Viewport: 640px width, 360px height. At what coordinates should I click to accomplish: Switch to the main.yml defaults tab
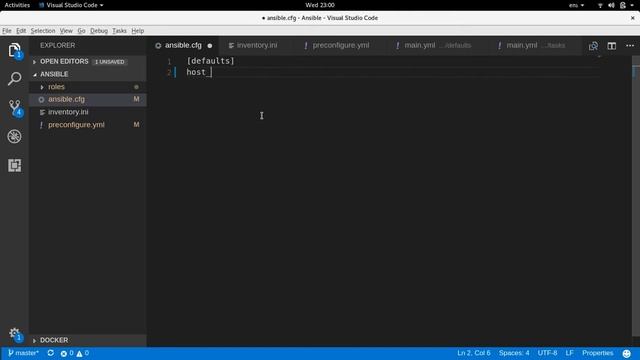click(x=438, y=45)
